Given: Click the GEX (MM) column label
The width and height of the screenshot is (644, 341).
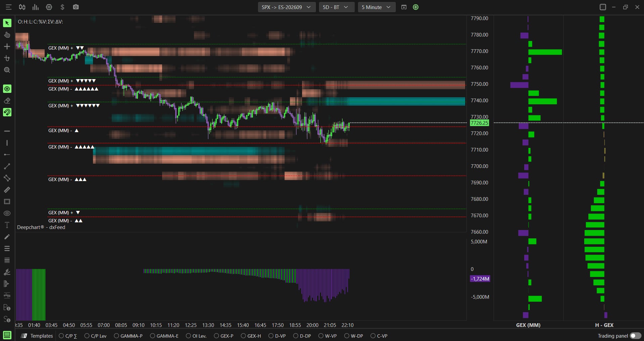Looking at the screenshot, I should tap(528, 325).
